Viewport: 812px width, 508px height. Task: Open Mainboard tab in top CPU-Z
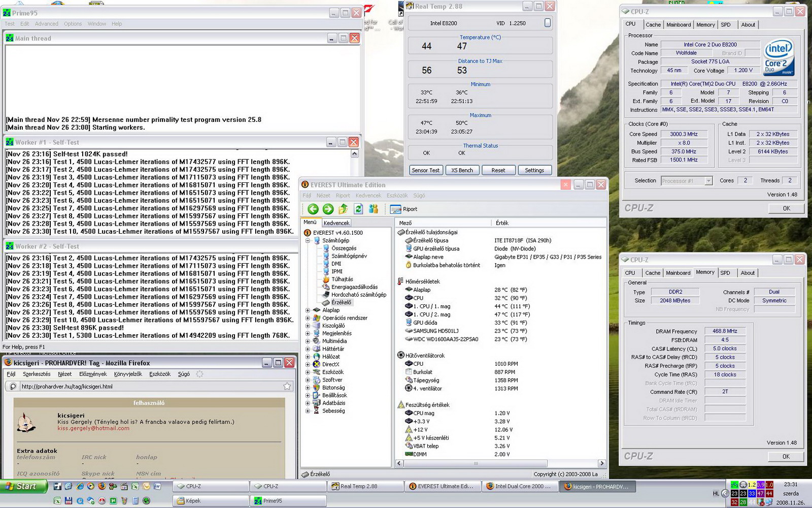679,25
